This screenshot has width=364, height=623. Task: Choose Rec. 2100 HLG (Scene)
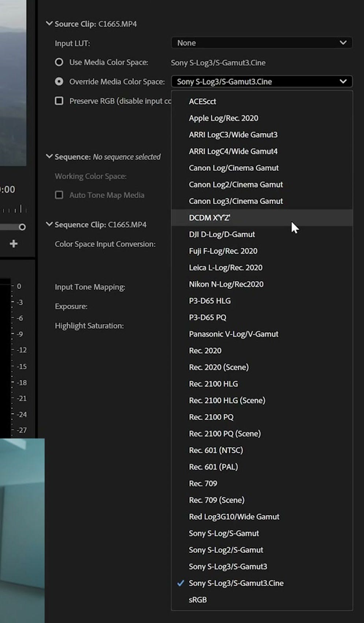point(261,401)
